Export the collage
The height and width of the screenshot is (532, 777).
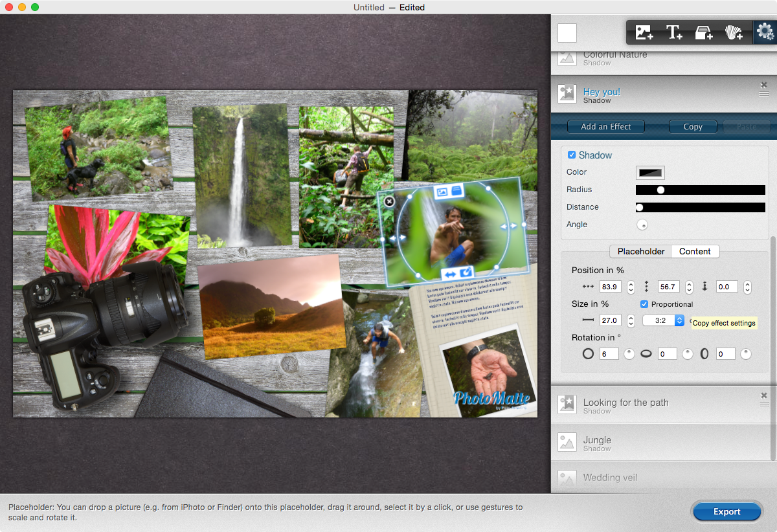coord(726,511)
